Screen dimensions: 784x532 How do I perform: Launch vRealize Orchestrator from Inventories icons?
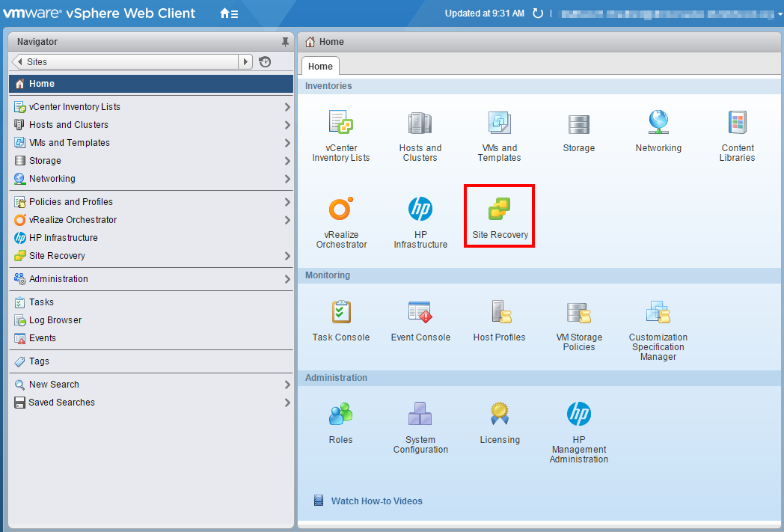click(341, 209)
